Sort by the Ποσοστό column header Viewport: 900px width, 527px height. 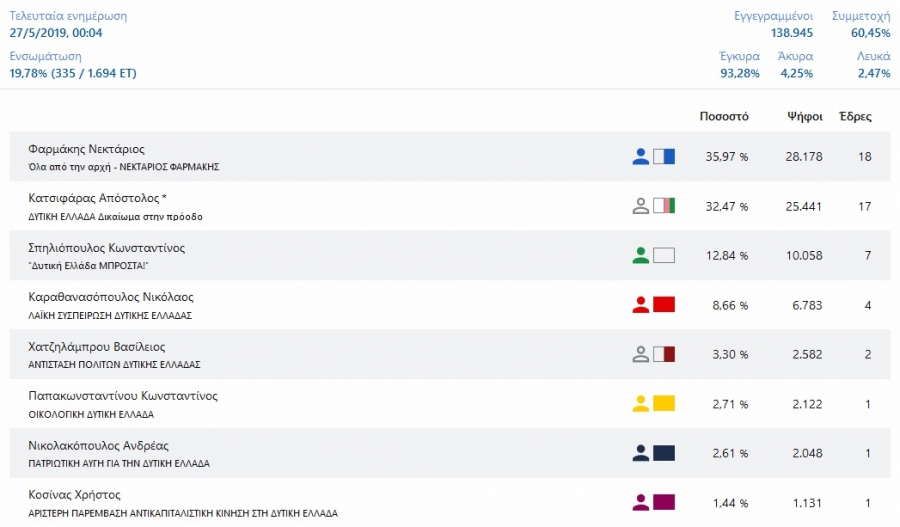724,117
